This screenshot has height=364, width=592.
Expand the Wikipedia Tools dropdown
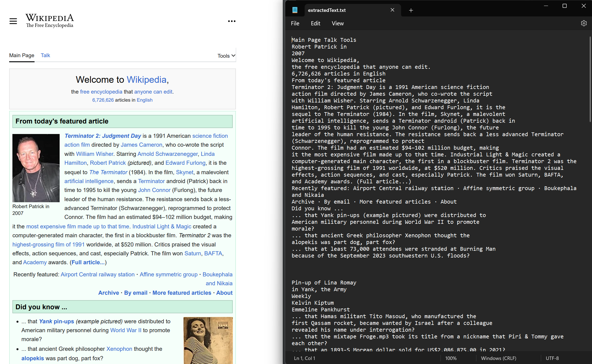(x=226, y=56)
